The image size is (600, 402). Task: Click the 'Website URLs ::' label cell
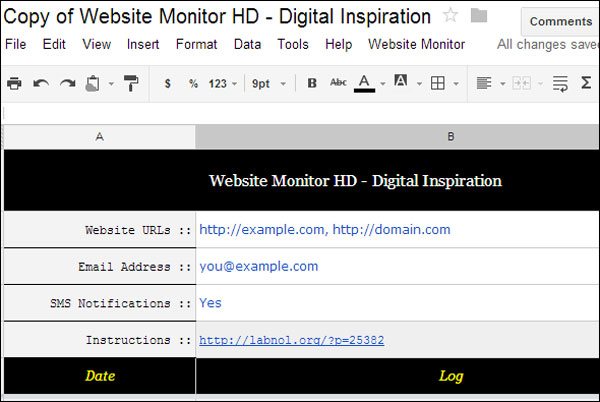coord(99,229)
